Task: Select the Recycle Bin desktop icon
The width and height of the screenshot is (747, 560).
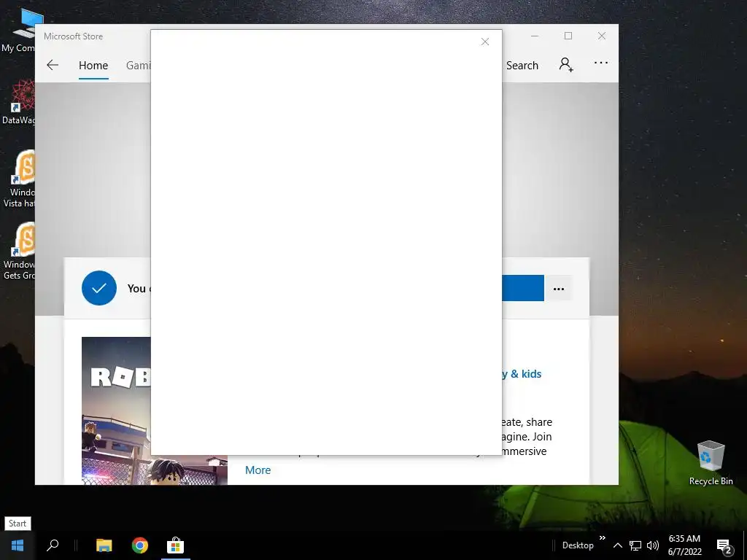Action: (711, 462)
